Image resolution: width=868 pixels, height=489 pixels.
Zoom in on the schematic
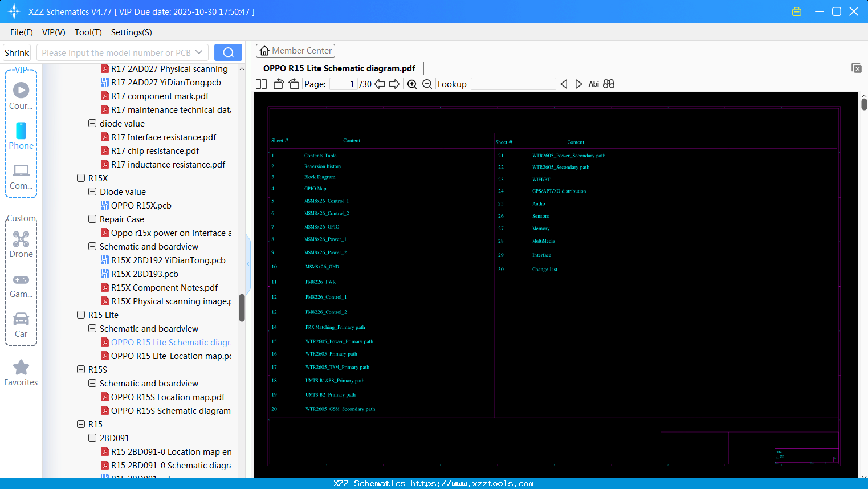[x=412, y=84]
